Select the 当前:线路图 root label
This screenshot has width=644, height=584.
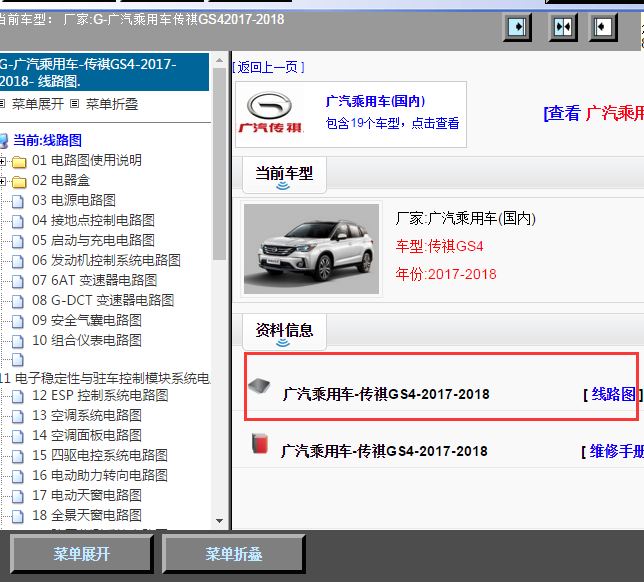48,140
